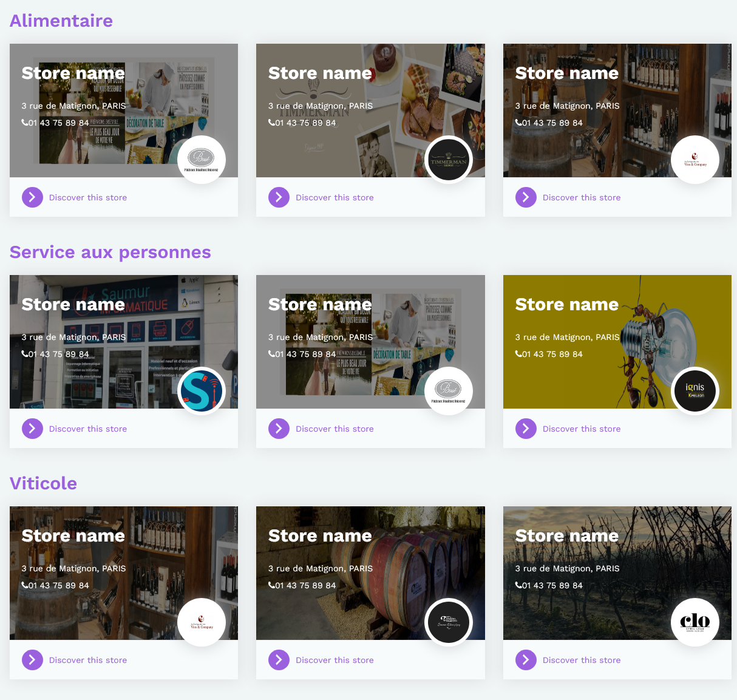This screenshot has width=737, height=700.
Task: Click the Buat logo under Service aux personnes
Action: tap(448, 391)
